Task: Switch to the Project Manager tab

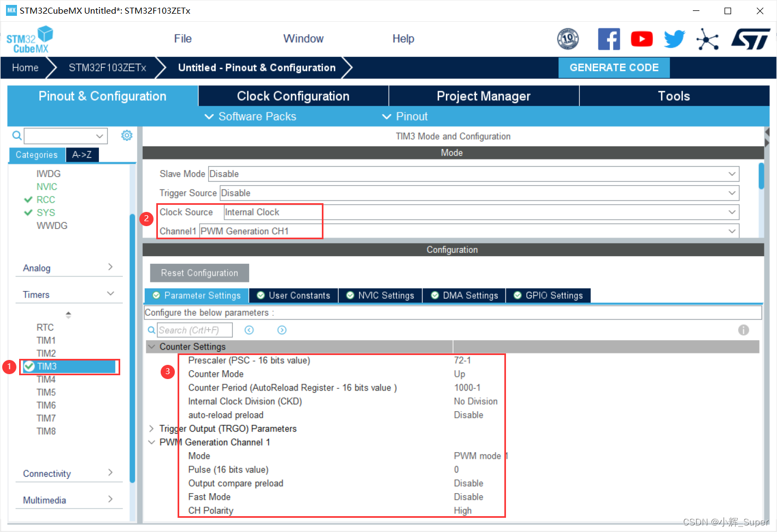Action: click(x=484, y=96)
